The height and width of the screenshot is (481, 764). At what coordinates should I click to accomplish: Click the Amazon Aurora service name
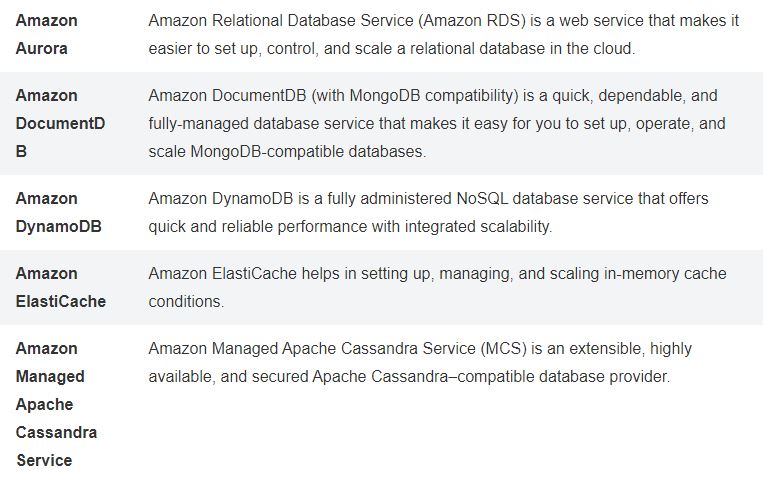point(46,35)
